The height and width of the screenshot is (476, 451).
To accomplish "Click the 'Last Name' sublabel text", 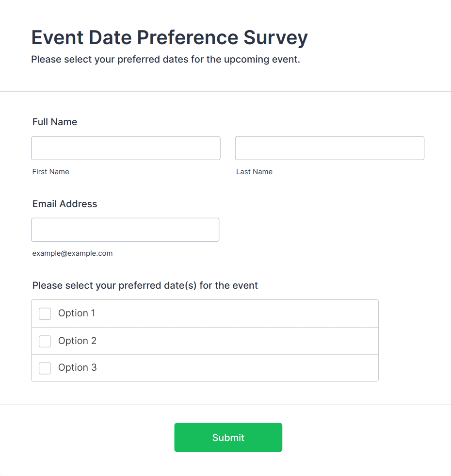I will click(254, 172).
